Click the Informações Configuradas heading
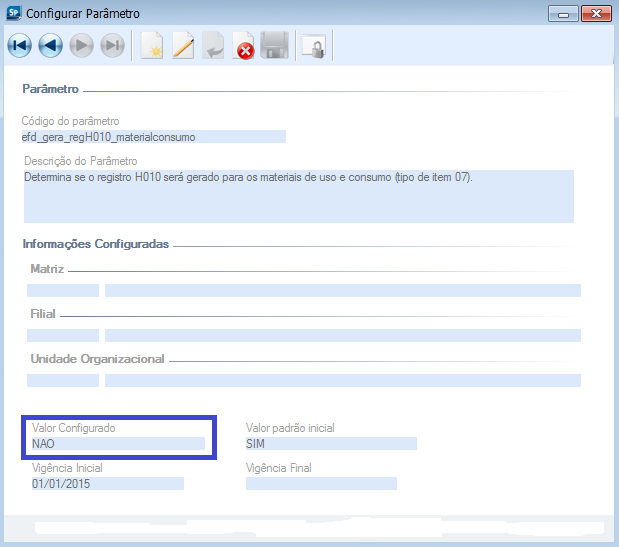619x547 pixels. pos(96,244)
